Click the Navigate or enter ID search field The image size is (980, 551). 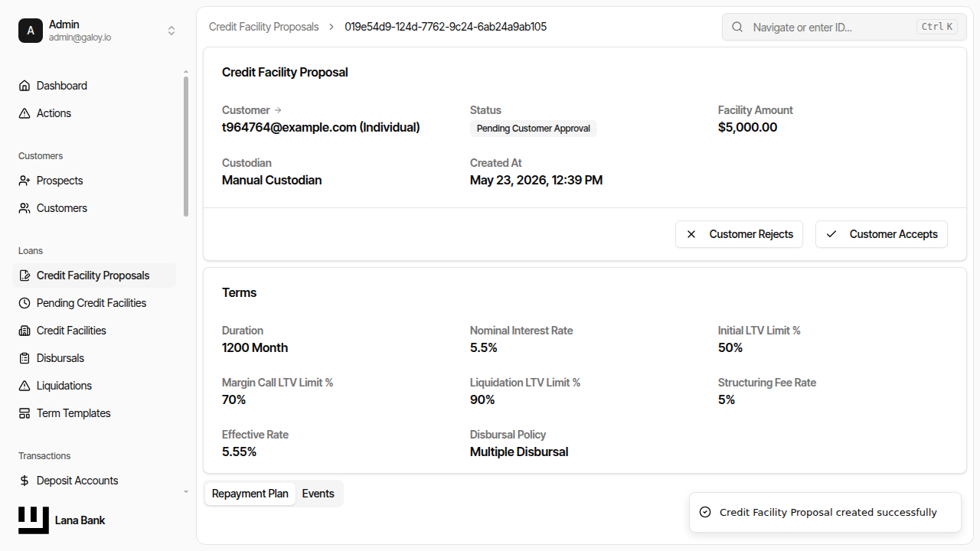click(x=844, y=27)
